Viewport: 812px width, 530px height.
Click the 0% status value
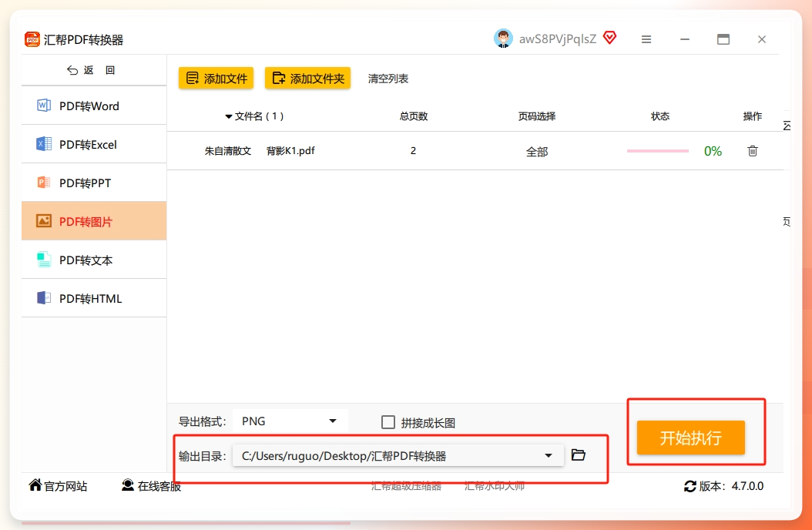point(713,151)
